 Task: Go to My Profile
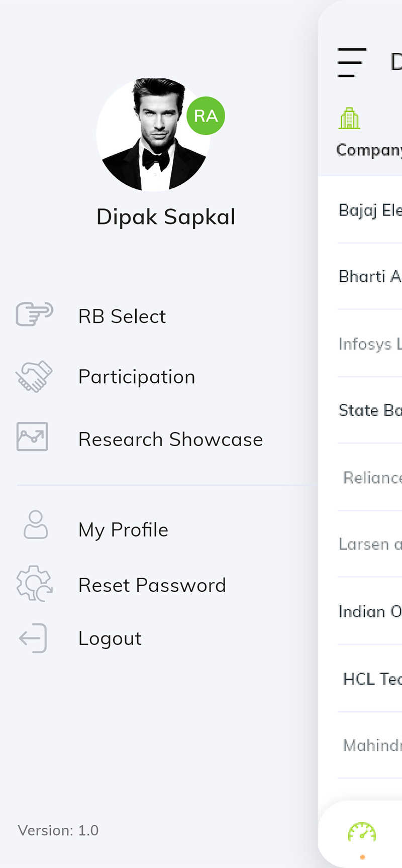tap(123, 530)
